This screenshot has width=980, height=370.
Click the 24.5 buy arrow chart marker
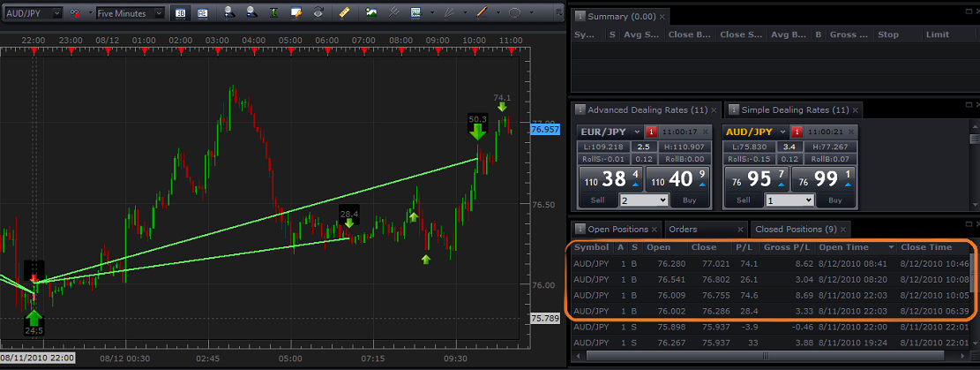point(34,321)
